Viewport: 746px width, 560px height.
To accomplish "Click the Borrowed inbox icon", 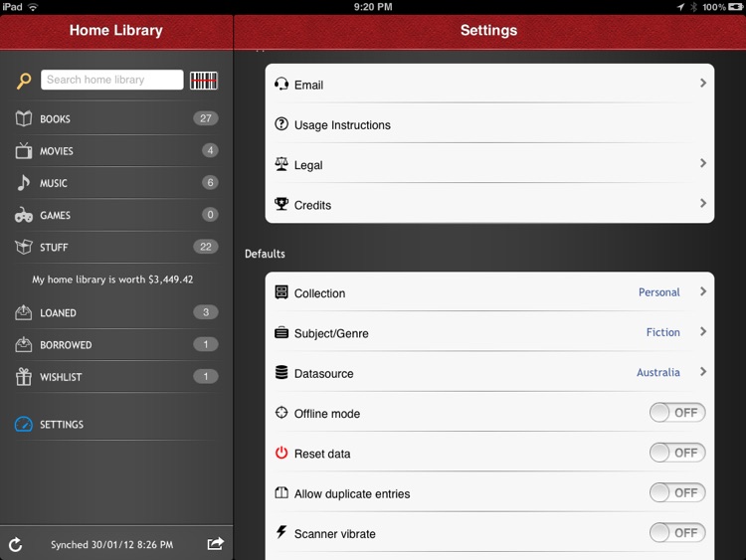I will (x=23, y=344).
